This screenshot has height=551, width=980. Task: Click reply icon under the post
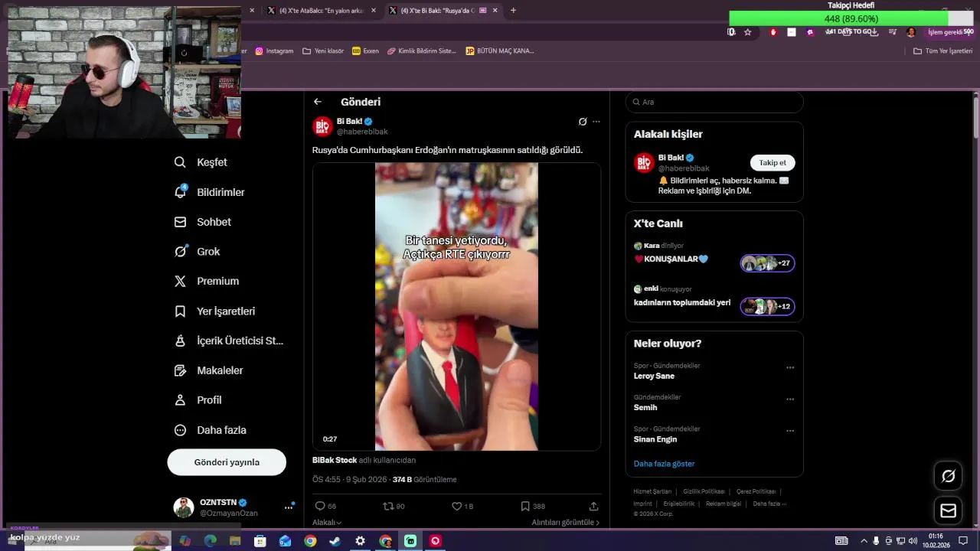(320, 506)
